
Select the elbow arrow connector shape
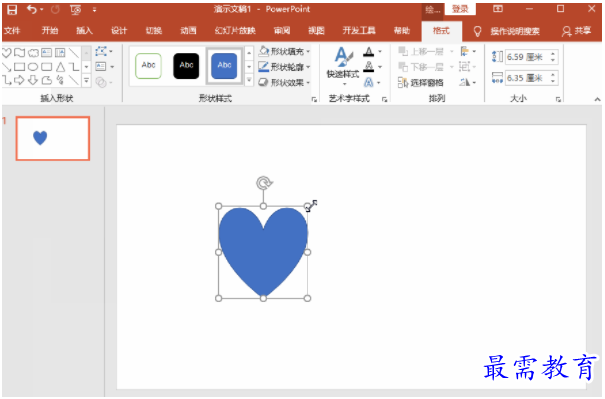click(x=7, y=80)
